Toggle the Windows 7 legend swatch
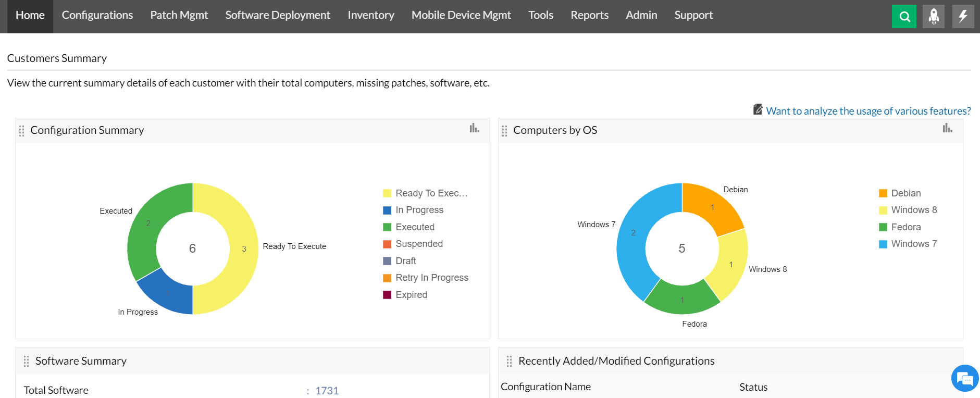 click(x=883, y=244)
